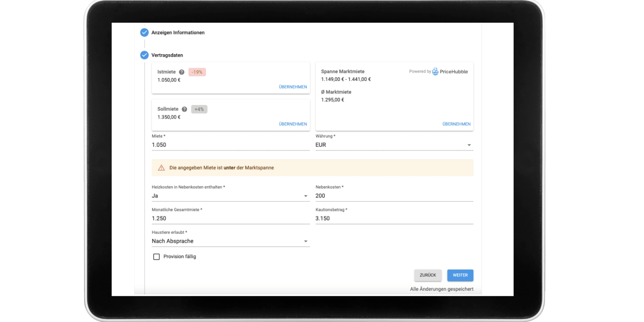Focus the Monatliche Gesamtmiete input field

click(x=231, y=218)
